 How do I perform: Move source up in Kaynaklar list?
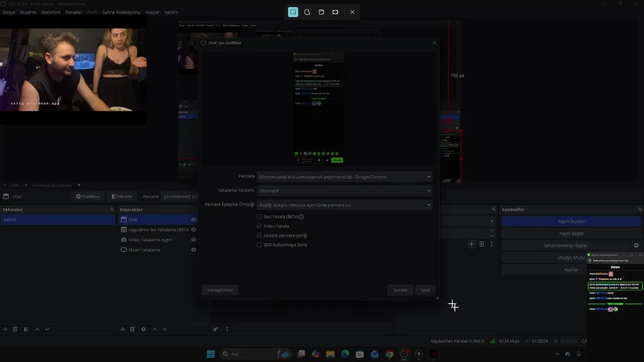[x=154, y=329]
